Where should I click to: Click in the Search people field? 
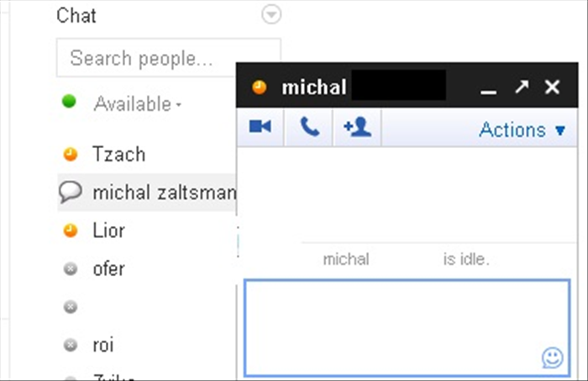coord(168,58)
